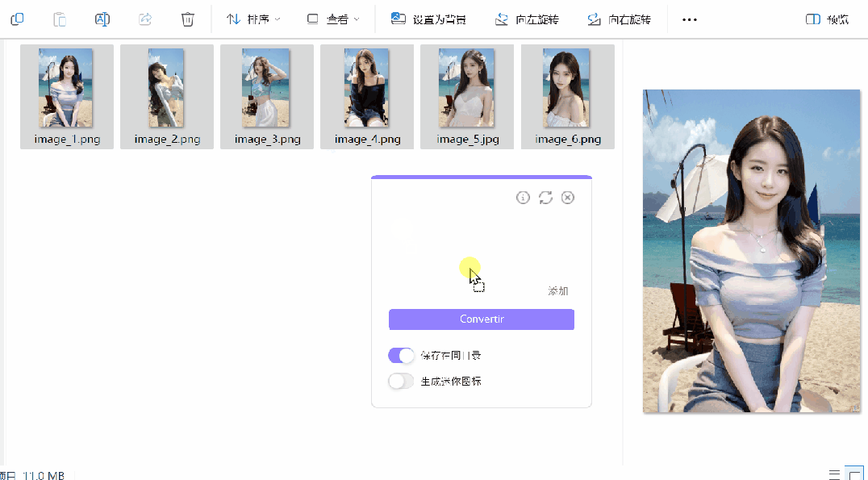This screenshot has width=868, height=480.
Task: Select the image_4.png thumbnail
Action: pos(367,97)
